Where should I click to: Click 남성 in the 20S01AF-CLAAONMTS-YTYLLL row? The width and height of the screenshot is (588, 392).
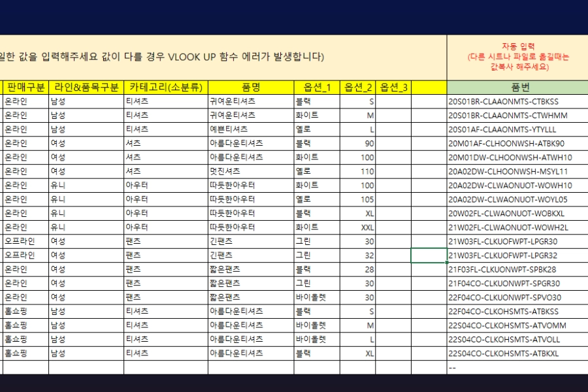point(86,129)
